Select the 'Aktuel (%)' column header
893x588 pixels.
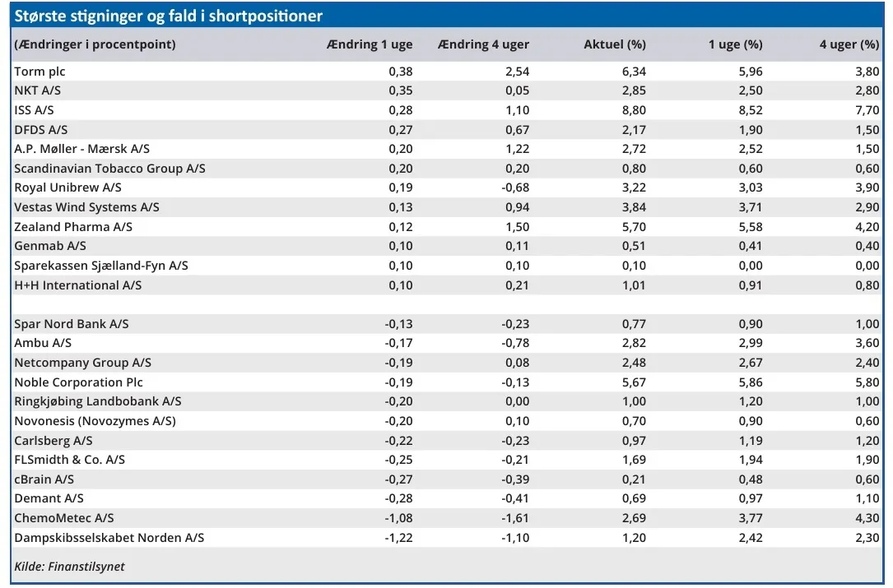614,44
